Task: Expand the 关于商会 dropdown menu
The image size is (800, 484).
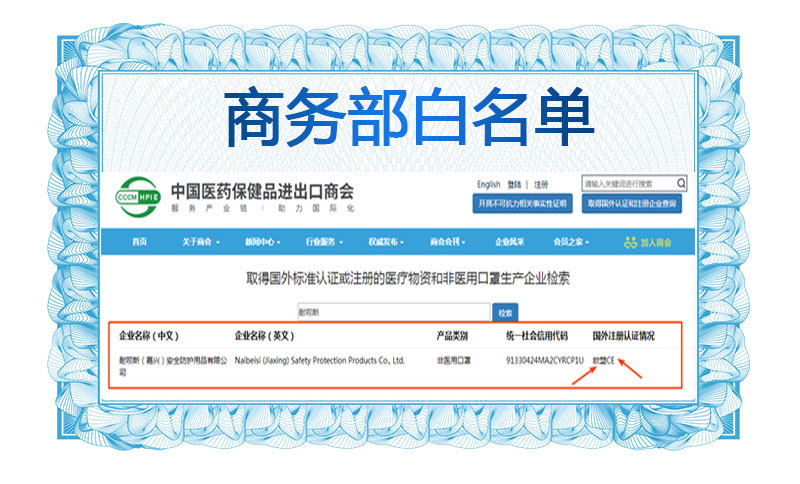Action: pyautogui.click(x=201, y=242)
